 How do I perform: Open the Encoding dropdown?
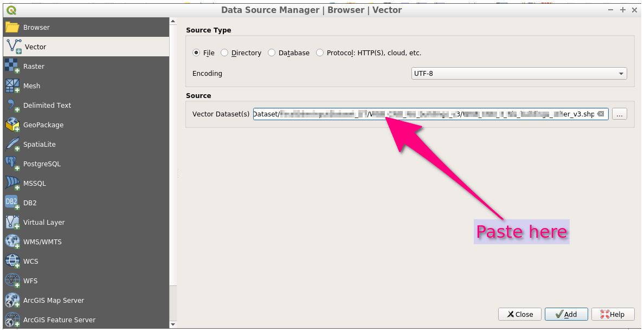pos(620,73)
